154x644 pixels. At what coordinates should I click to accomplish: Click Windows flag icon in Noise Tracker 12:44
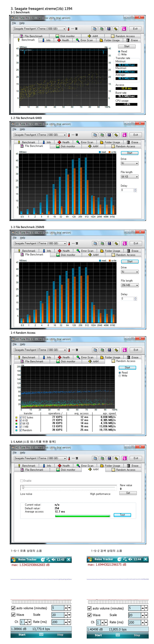[x=90, y=559]
